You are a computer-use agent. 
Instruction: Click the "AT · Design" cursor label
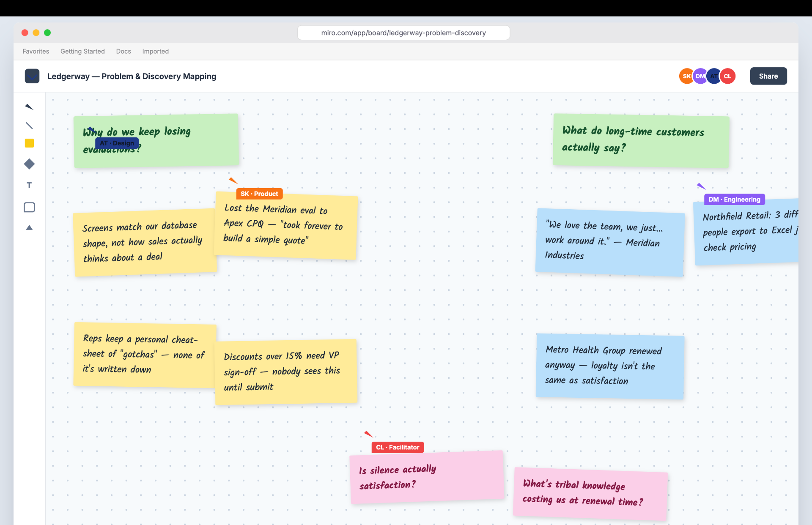pyautogui.click(x=117, y=143)
